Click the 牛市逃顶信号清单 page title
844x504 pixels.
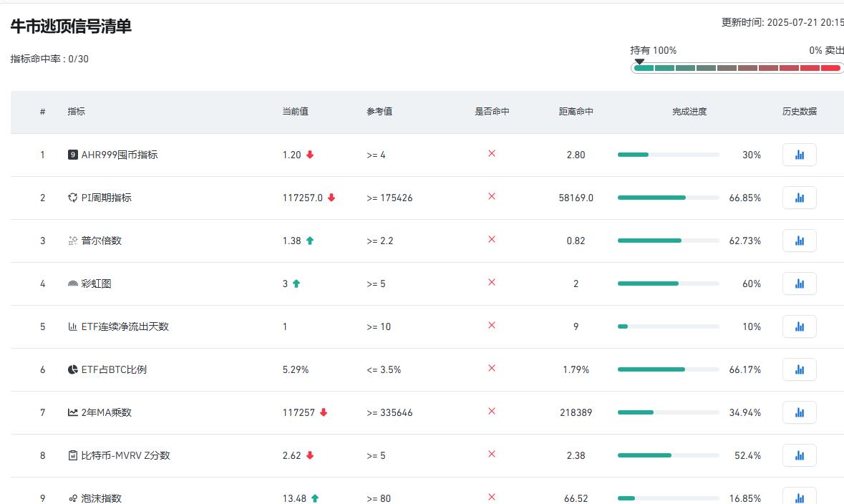click(71, 26)
